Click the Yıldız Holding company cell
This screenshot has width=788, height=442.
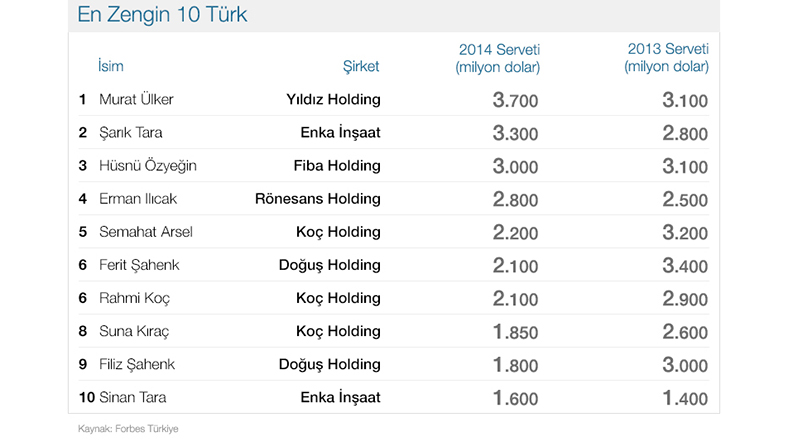pyautogui.click(x=333, y=99)
